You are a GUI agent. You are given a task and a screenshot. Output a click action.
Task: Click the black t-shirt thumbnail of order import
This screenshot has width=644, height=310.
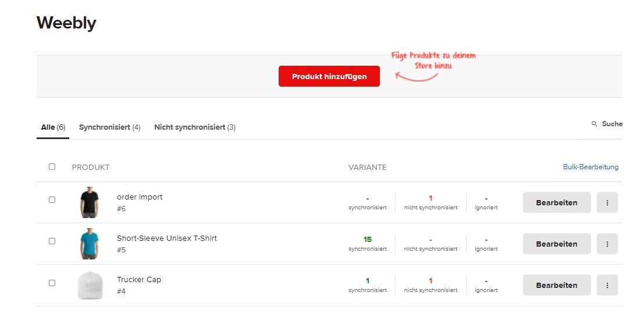pyautogui.click(x=89, y=202)
